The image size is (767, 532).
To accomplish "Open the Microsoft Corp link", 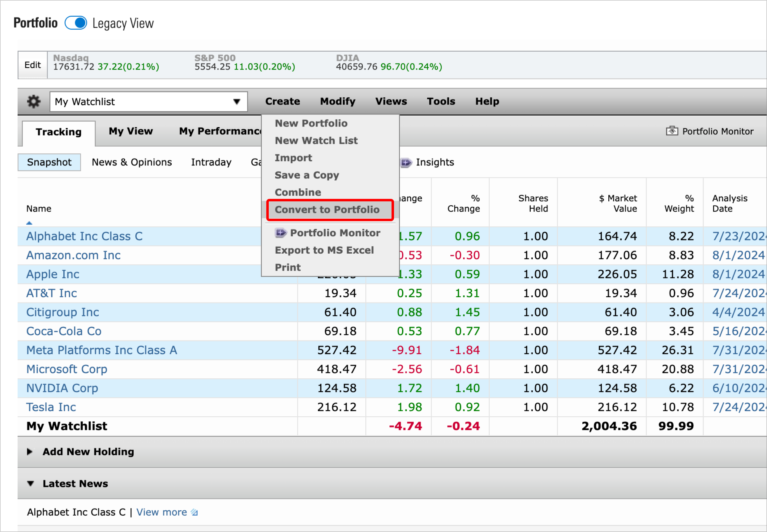I will [67, 369].
